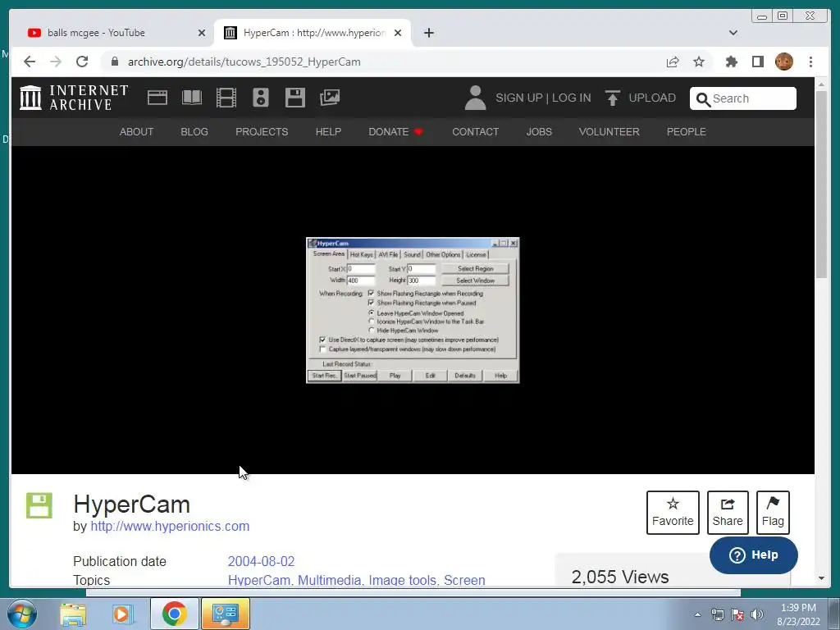The height and width of the screenshot is (630, 840).
Task: Click the UPLOAD link text
Action: pos(652,98)
